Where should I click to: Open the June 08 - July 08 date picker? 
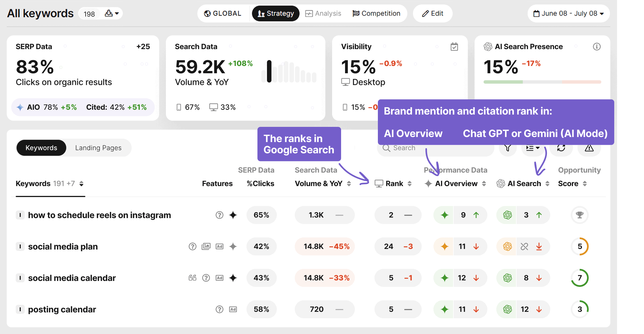click(x=568, y=13)
